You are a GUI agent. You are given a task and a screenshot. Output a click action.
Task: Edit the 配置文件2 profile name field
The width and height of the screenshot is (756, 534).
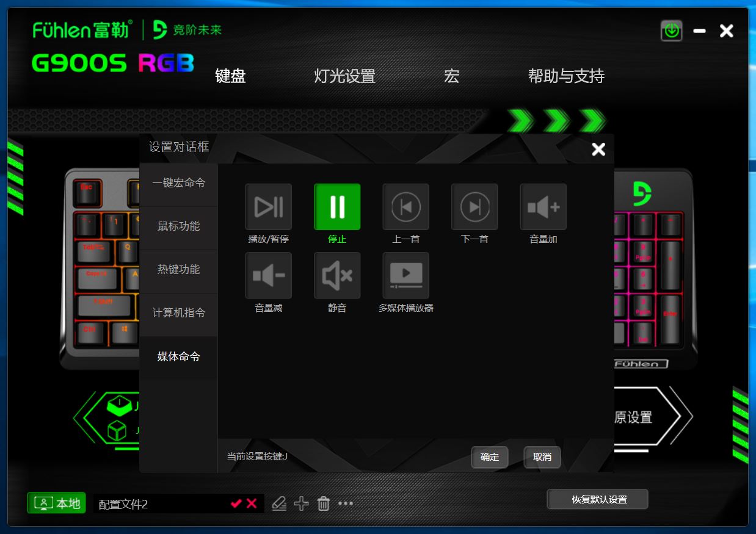click(x=161, y=504)
